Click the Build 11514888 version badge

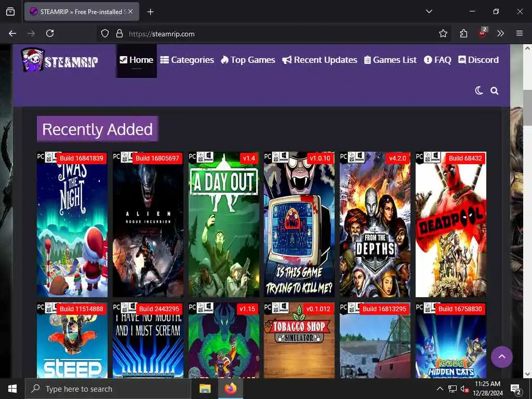coord(82,309)
